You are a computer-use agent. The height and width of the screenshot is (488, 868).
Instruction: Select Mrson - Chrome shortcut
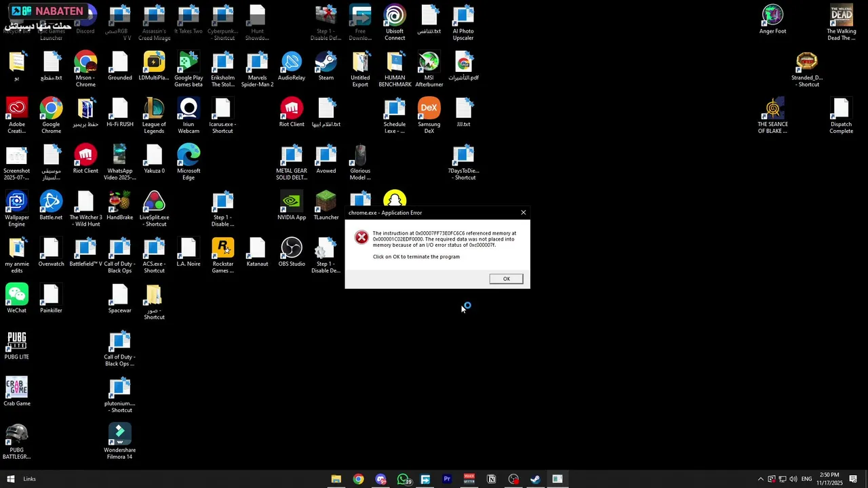click(x=85, y=69)
